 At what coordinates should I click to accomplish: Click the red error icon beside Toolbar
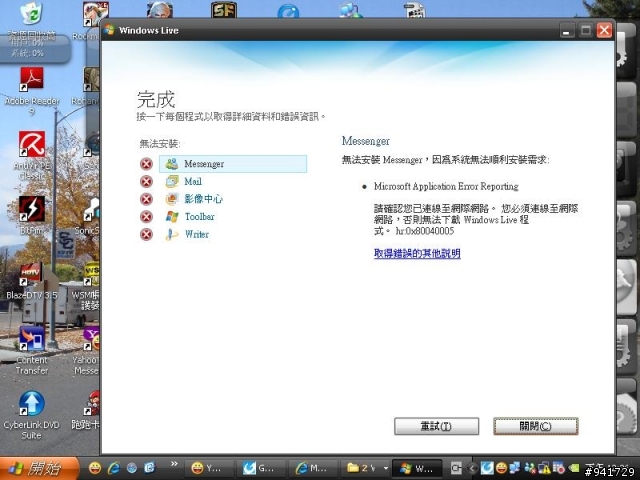click(146, 217)
